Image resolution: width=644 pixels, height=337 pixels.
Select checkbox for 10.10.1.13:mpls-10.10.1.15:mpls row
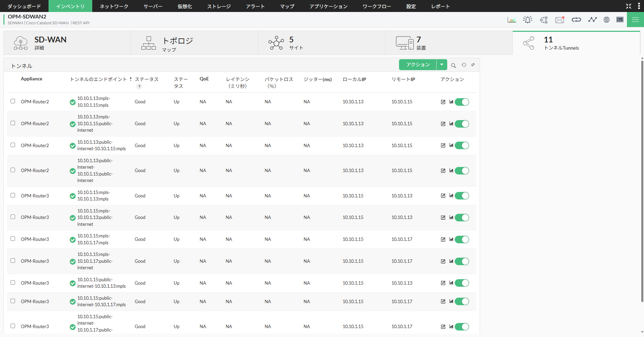tap(13, 101)
